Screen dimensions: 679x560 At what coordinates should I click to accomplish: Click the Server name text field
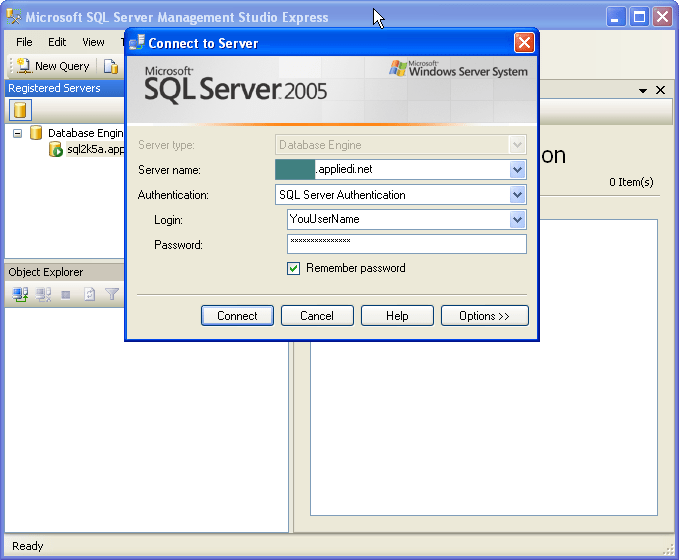click(392, 170)
